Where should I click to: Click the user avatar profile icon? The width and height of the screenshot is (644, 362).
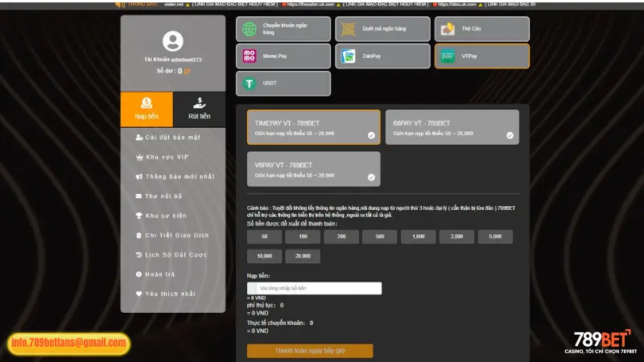[x=173, y=41]
